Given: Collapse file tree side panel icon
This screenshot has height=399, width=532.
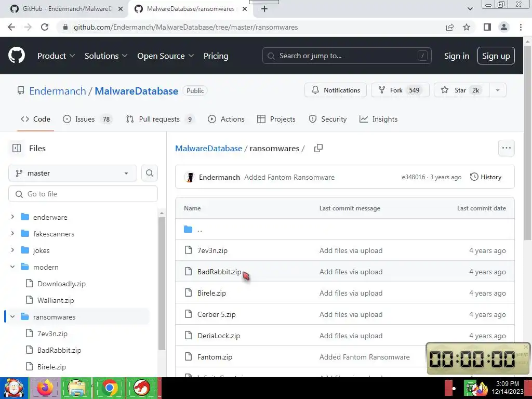Looking at the screenshot, I should pos(17,148).
